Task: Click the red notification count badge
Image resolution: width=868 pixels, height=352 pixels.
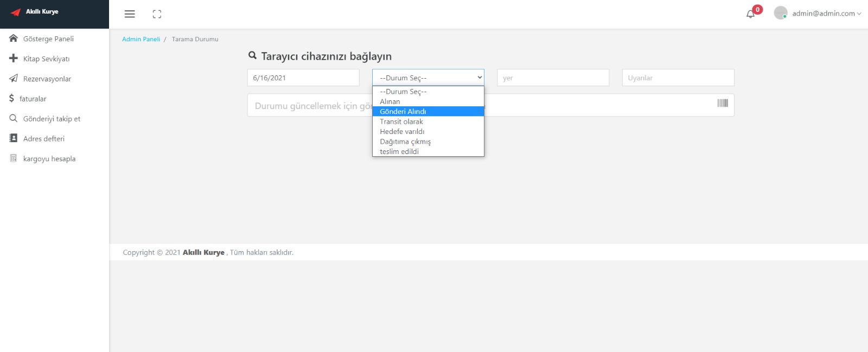Action: coord(758,10)
